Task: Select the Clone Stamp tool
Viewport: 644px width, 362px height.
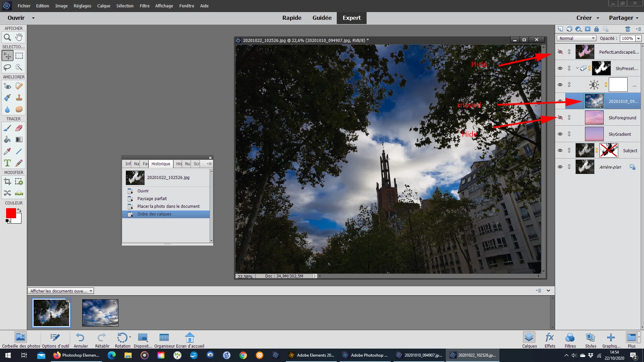Action: [19, 98]
